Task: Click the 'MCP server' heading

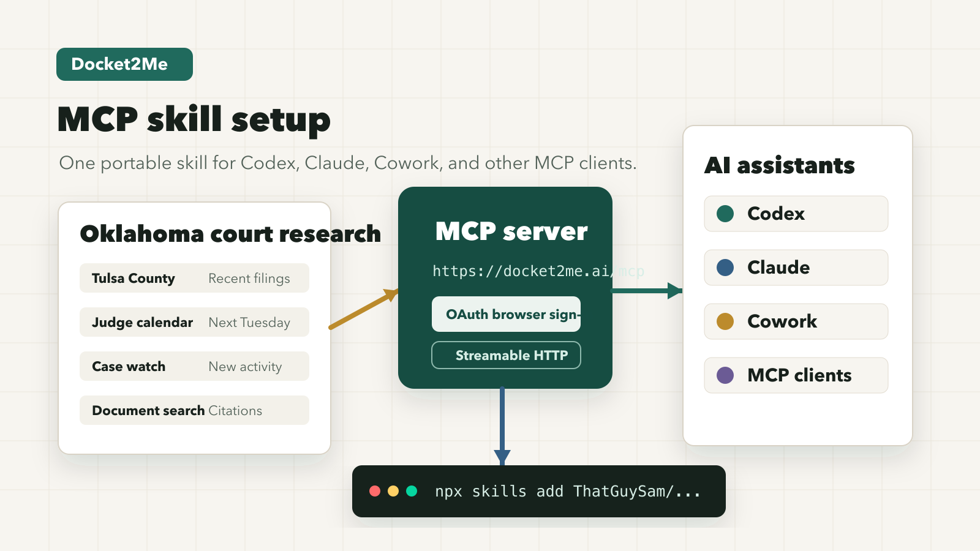Action: [511, 231]
